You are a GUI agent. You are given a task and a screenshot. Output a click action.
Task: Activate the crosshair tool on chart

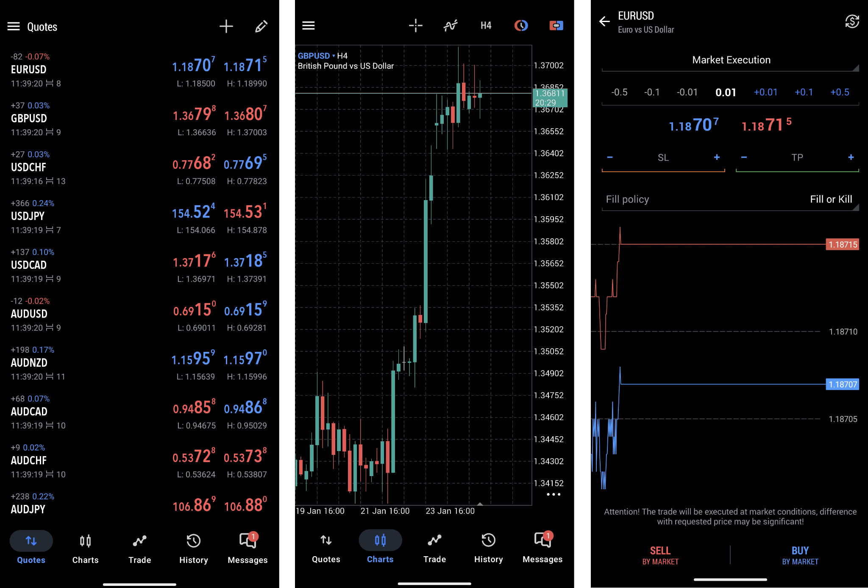coord(416,26)
